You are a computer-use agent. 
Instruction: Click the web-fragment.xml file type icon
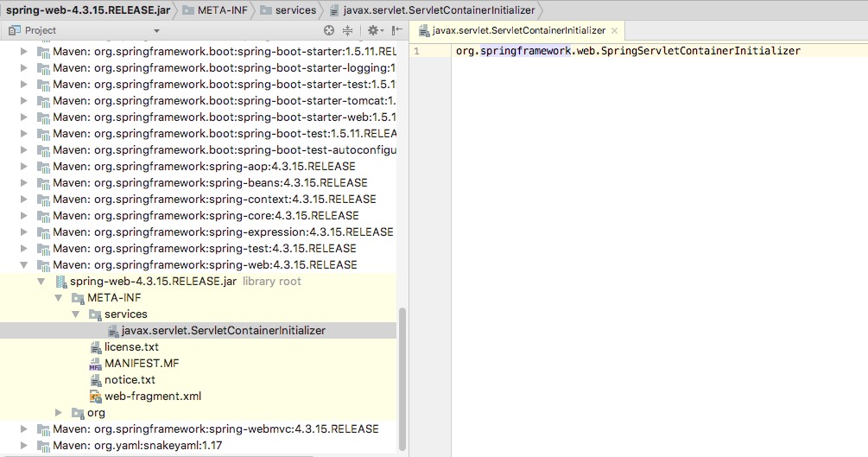pyautogui.click(x=95, y=397)
